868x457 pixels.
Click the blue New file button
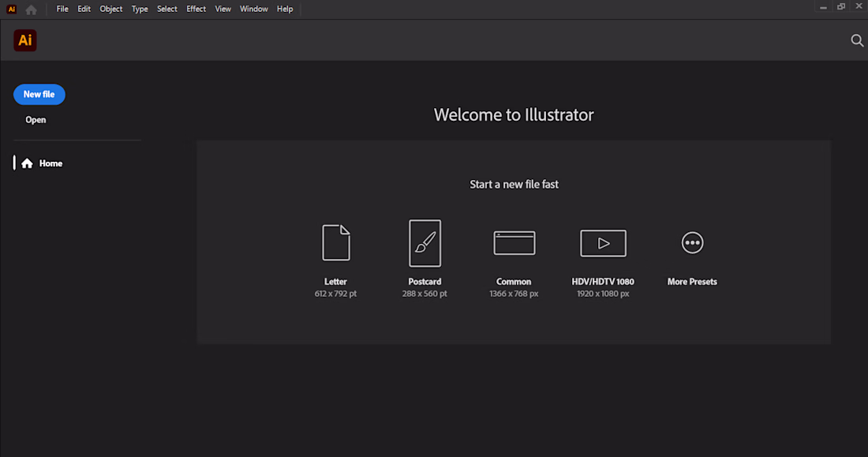pos(39,94)
